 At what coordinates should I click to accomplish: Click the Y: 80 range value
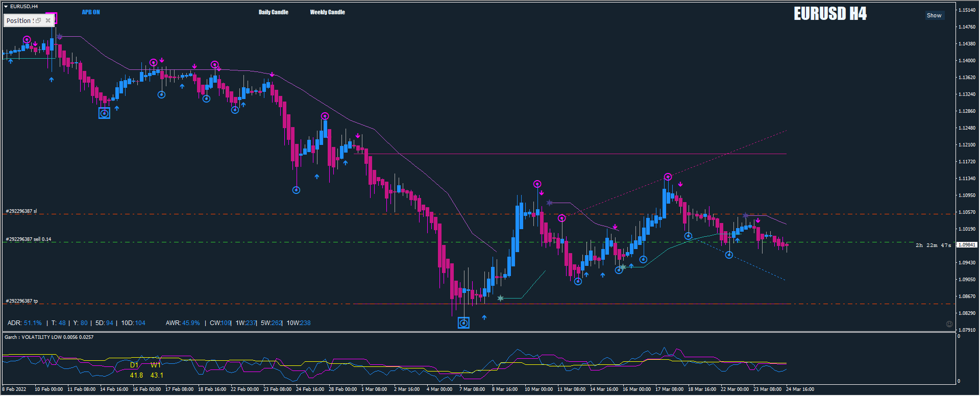(x=81, y=323)
